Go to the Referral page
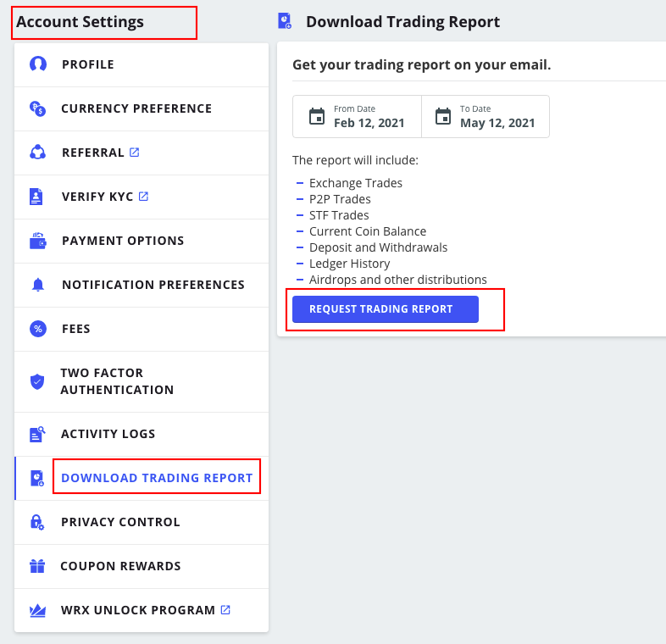Image resolution: width=666 pixels, height=644 pixels. (x=142, y=153)
